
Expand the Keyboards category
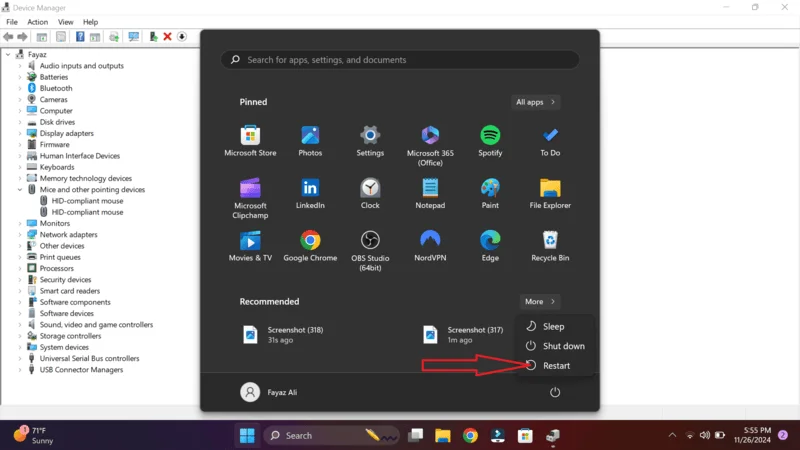coord(20,167)
